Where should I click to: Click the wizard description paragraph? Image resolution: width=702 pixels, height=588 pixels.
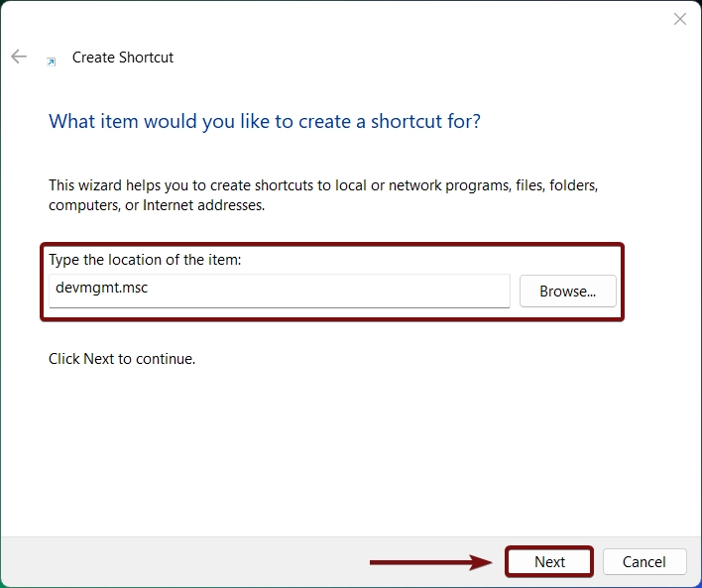pos(323,195)
